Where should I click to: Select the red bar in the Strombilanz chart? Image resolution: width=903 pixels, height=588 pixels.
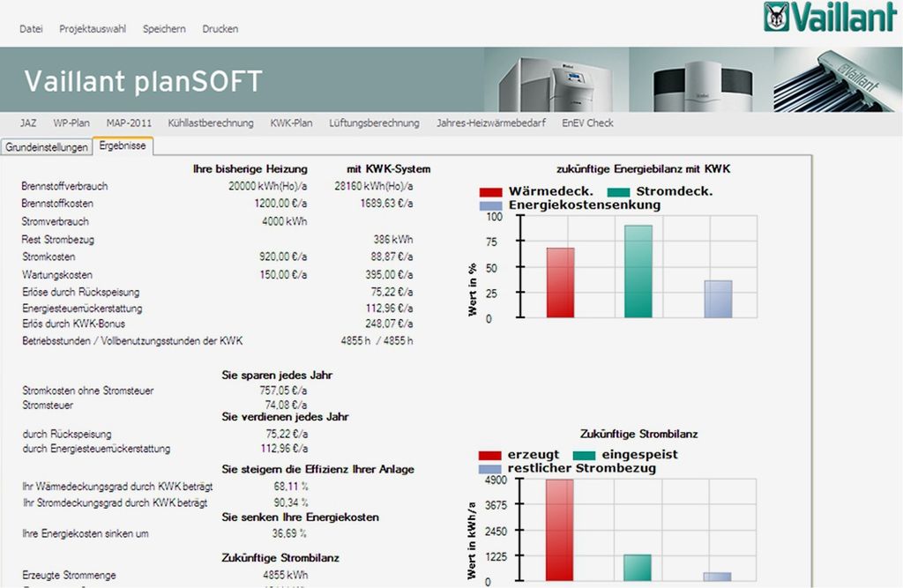[x=560, y=530]
